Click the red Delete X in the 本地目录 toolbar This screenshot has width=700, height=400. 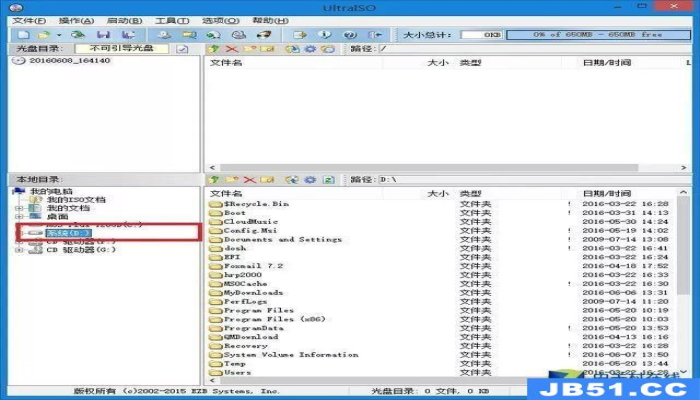click(250, 179)
